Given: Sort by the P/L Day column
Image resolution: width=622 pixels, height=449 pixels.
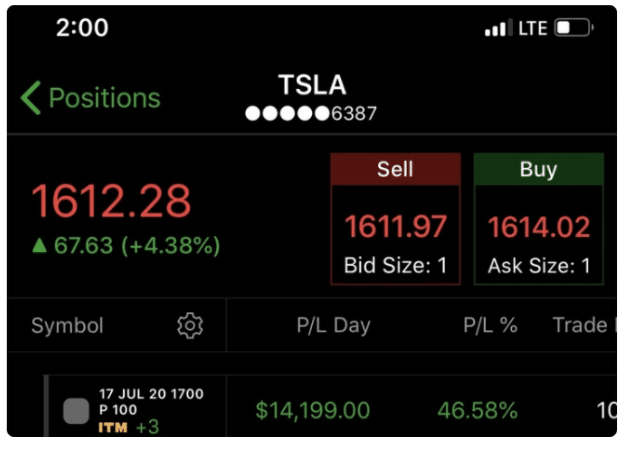Looking at the screenshot, I should tap(334, 326).
